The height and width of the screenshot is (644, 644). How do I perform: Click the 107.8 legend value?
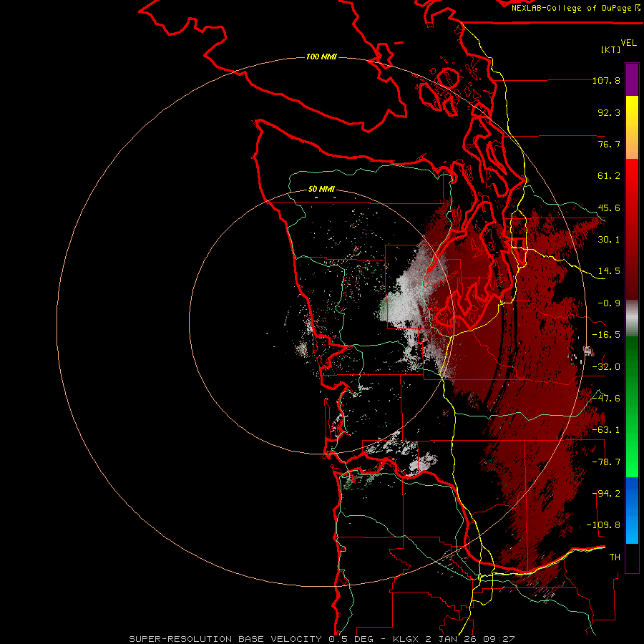pos(606,80)
